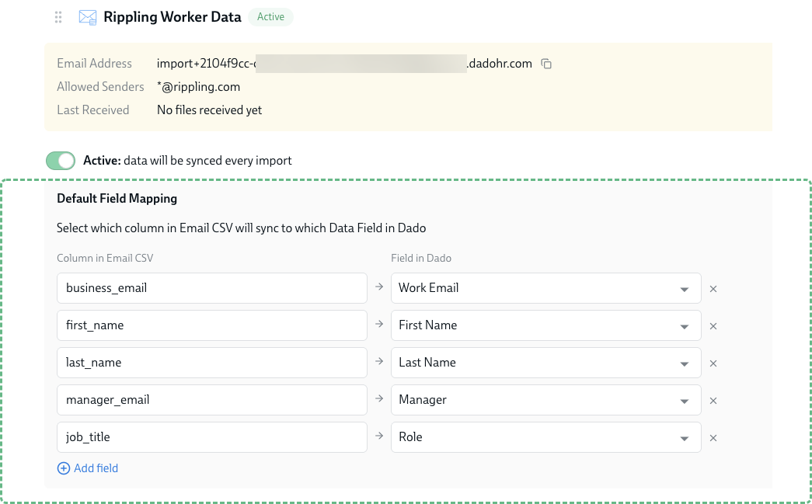Screen dimensions: 812x504
Task: Click the Rippling Worker Data title
Action: [173, 17]
